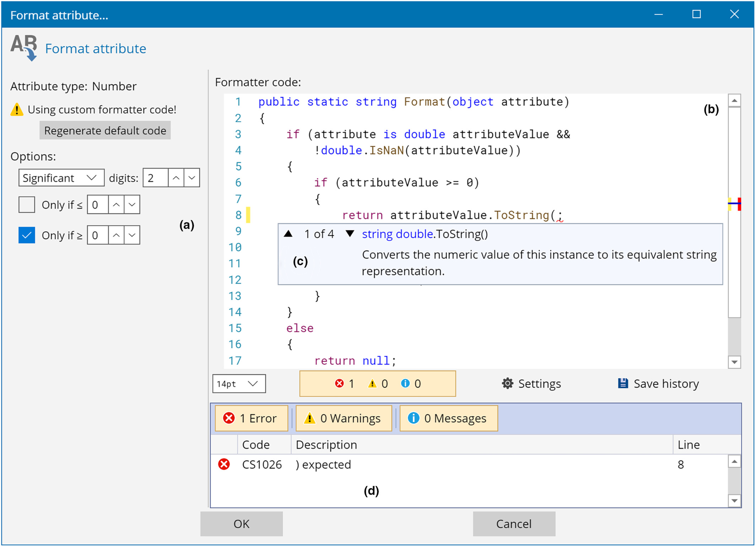Click the error list scroll down arrow
The height and width of the screenshot is (547, 756).
pos(734,501)
